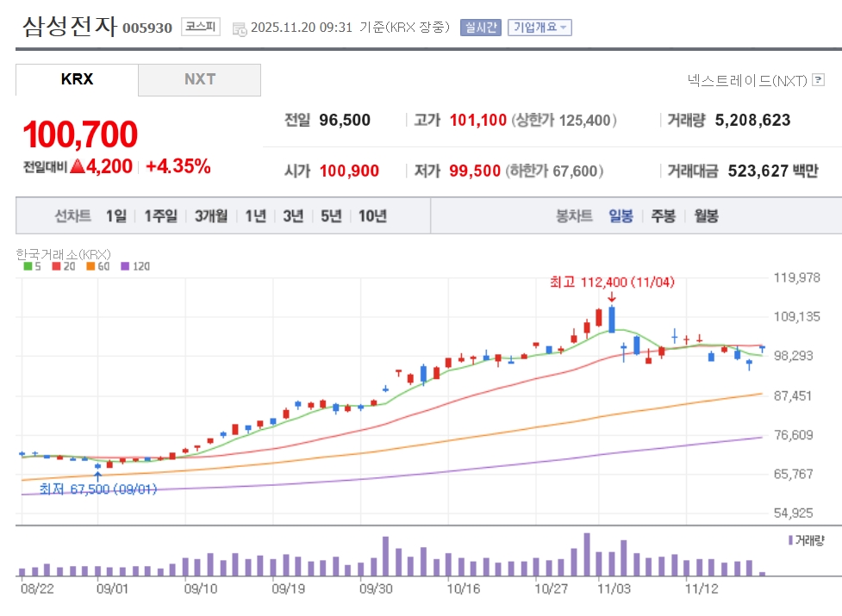Click the help icon next to 넥스트레이드(NXT)
The image size is (842, 616).
(818, 80)
